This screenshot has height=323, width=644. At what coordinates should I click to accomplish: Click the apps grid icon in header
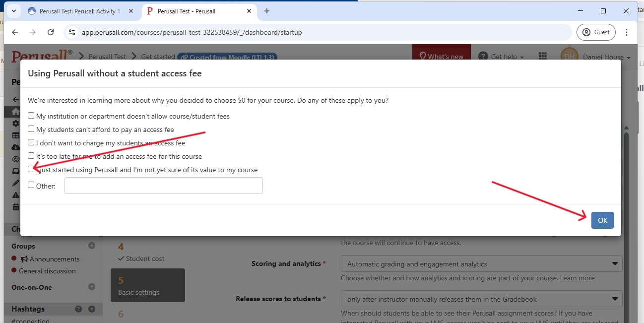543,57
